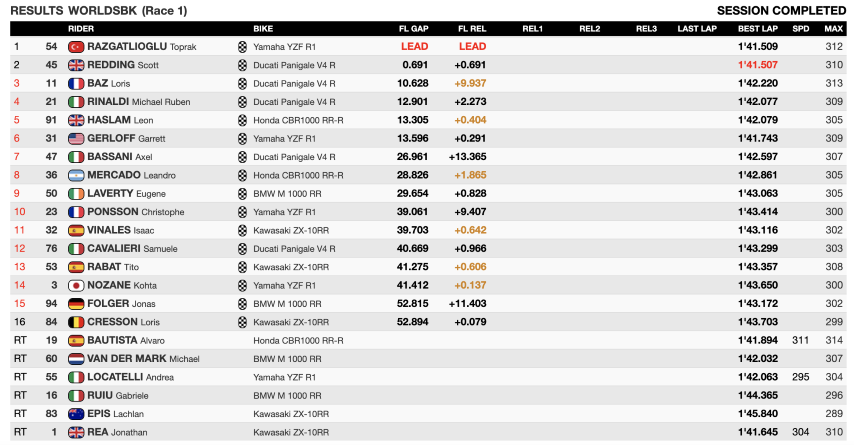
Task: Click the BIKE column header
Action: point(263,29)
